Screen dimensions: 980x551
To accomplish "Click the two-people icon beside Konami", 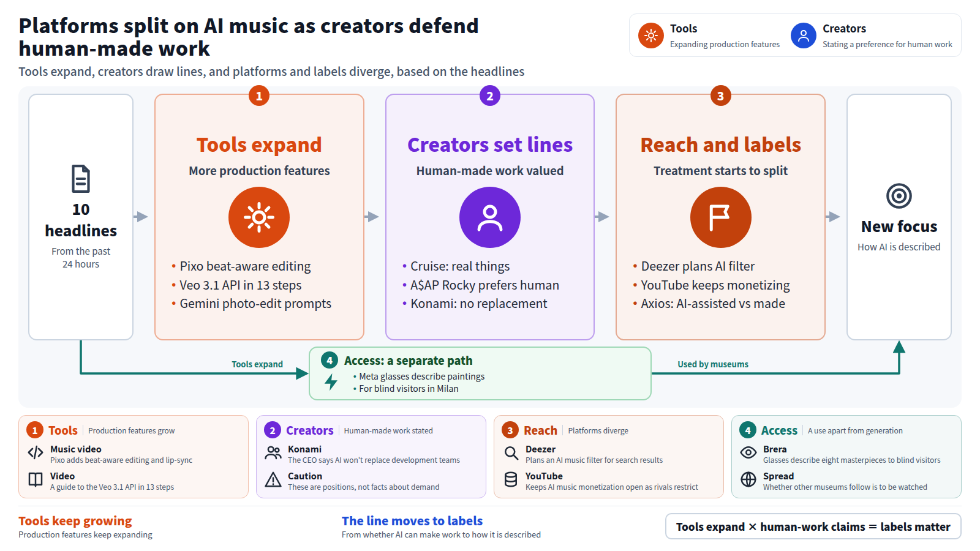I will (x=273, y=453).
